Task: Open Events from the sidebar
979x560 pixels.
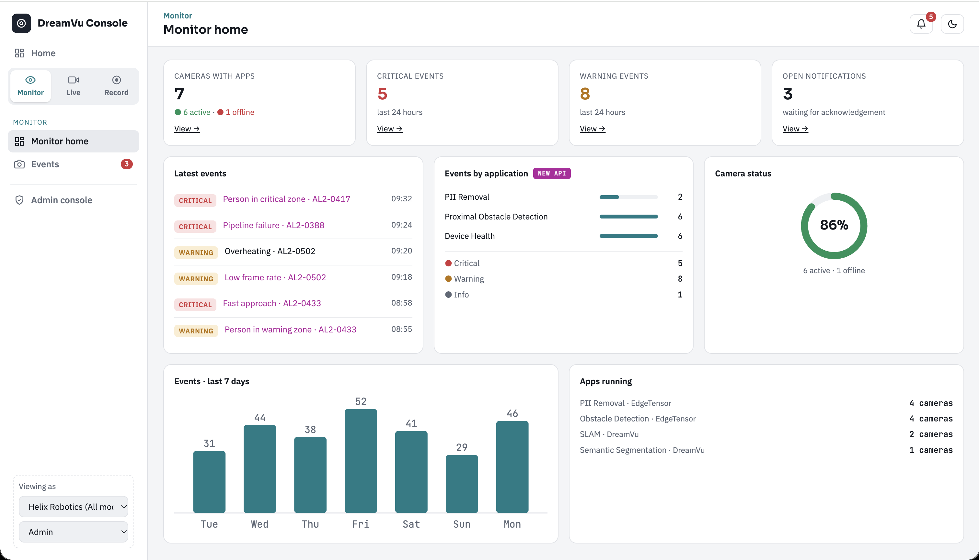Action: pos(73,164)
